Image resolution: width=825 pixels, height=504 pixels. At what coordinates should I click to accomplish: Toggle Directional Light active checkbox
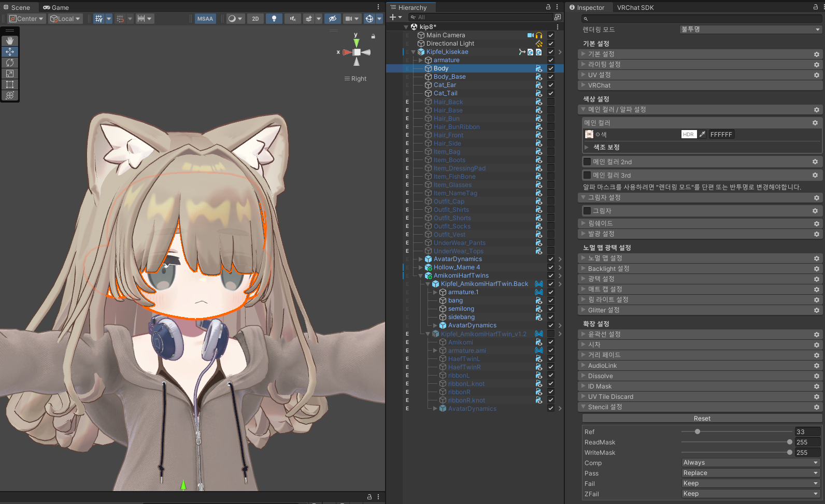[x=551, y=44]
